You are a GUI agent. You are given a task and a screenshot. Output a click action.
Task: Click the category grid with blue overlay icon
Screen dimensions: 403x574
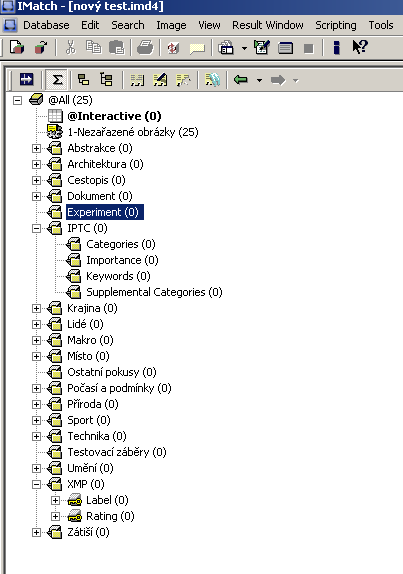point(212,79)
